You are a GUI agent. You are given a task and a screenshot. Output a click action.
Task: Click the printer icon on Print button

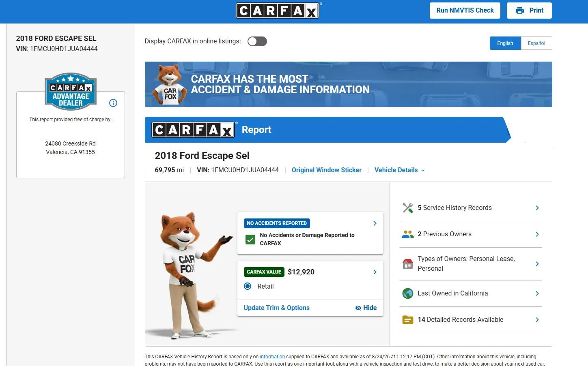(519, 11)
